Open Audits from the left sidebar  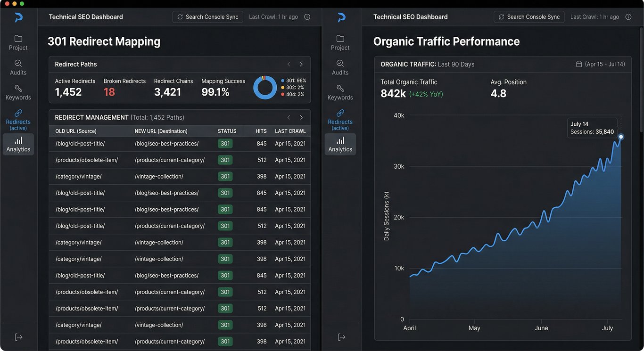(x=18, y=67)
